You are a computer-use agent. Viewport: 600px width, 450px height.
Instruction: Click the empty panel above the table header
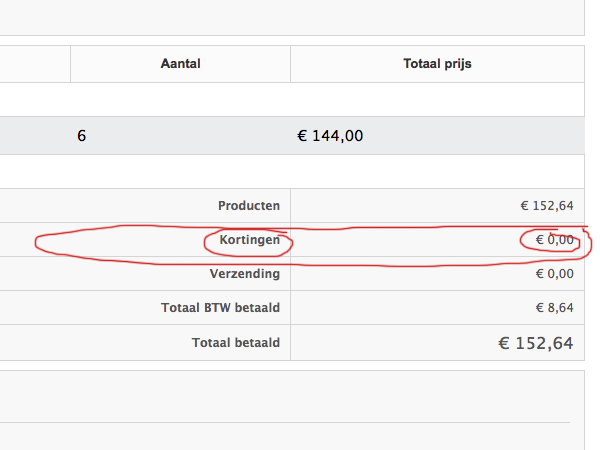point(290,17)
